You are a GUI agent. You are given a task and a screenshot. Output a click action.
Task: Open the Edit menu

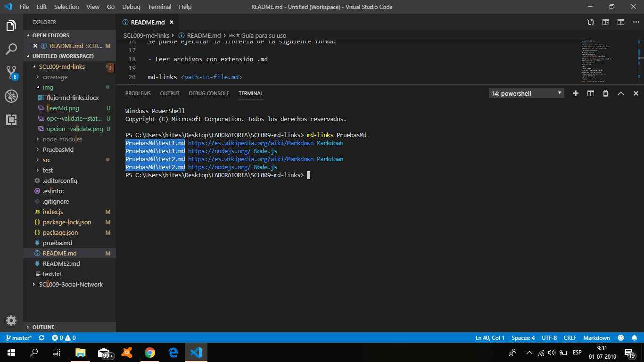pos(41,7)
